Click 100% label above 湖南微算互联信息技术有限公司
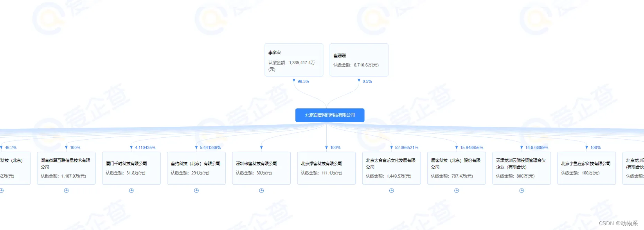644x230 pixels. pyautogui.click(x=75, y=147)
